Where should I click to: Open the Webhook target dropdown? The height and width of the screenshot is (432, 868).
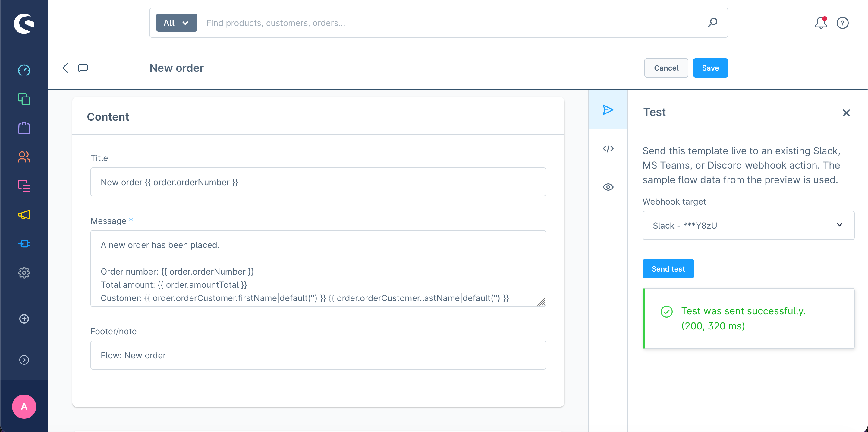[x=748, y=225]
